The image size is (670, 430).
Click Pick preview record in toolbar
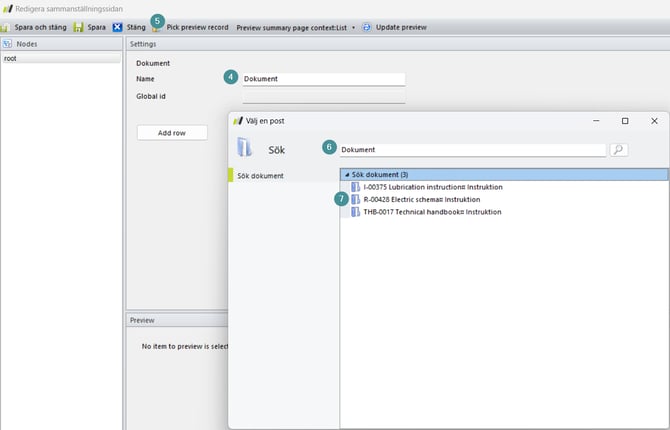(x=196, y=27)
